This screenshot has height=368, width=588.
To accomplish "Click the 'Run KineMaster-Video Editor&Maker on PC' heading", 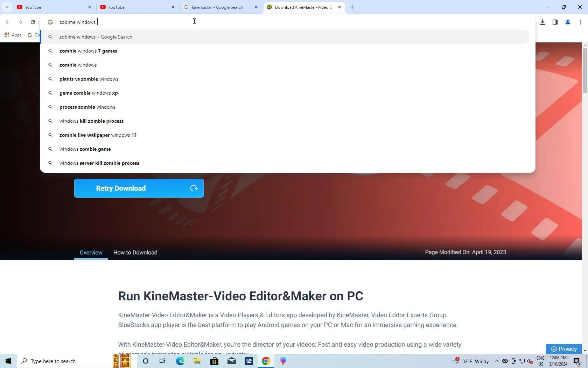I will coord(240,296).
